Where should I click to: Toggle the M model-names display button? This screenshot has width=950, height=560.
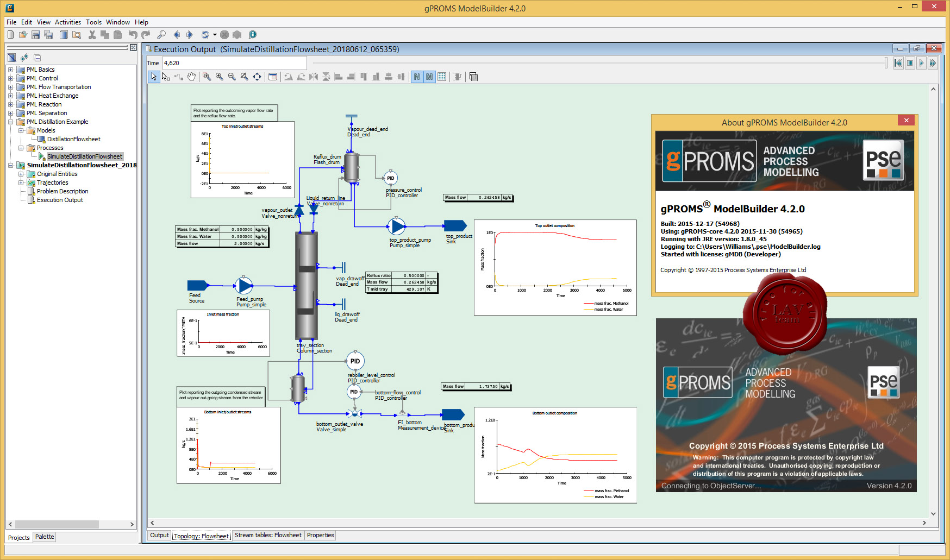[429, 77]
